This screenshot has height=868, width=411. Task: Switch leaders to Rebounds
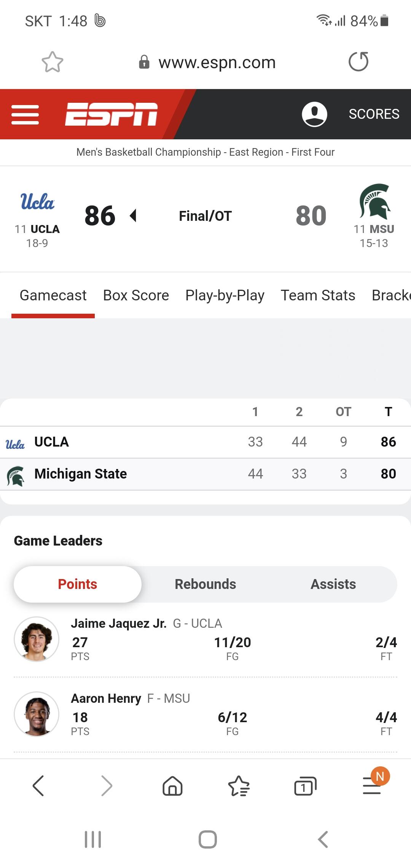click(x=205, y=584)
